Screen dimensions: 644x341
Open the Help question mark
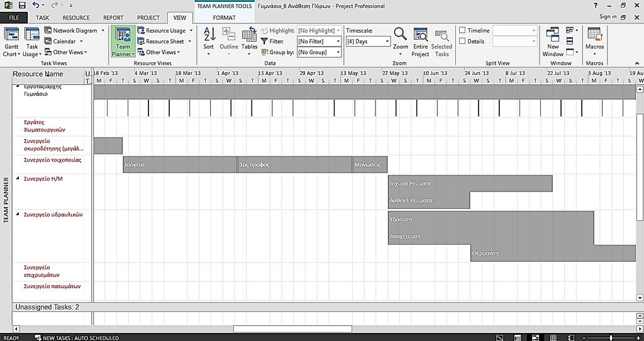pyautogui.click(x=596, y=6)
